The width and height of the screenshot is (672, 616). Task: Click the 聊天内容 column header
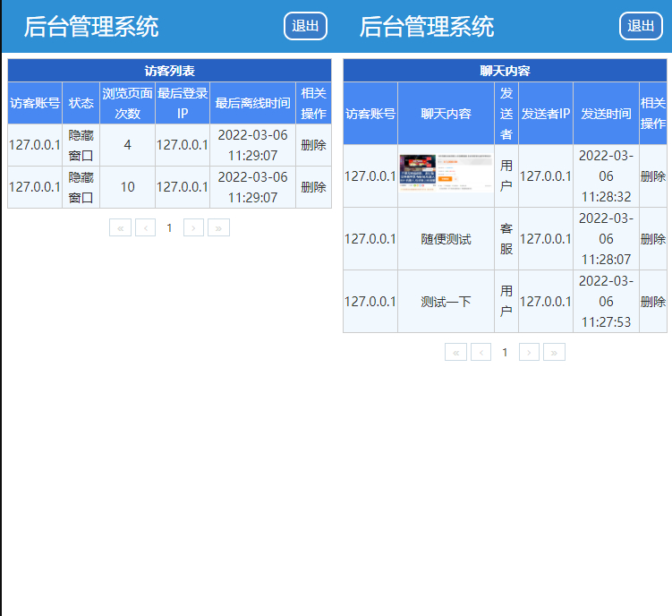click(x=447, y=113)
